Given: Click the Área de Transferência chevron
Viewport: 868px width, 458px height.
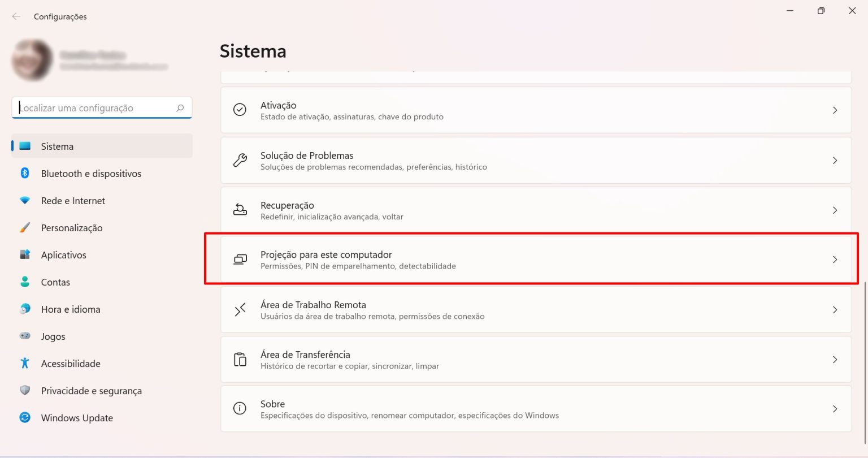Looking at the screenshot, I should click(835, 359).
